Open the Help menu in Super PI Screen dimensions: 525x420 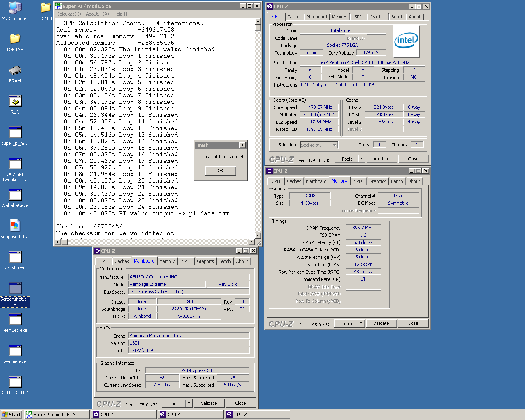(121, 14)
